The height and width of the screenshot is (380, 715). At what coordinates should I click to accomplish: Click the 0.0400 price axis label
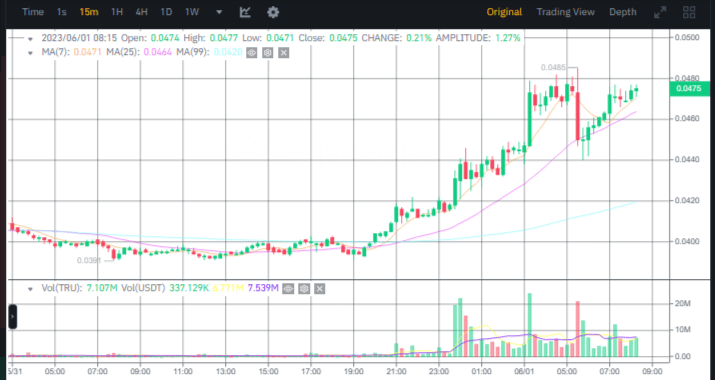687,242
